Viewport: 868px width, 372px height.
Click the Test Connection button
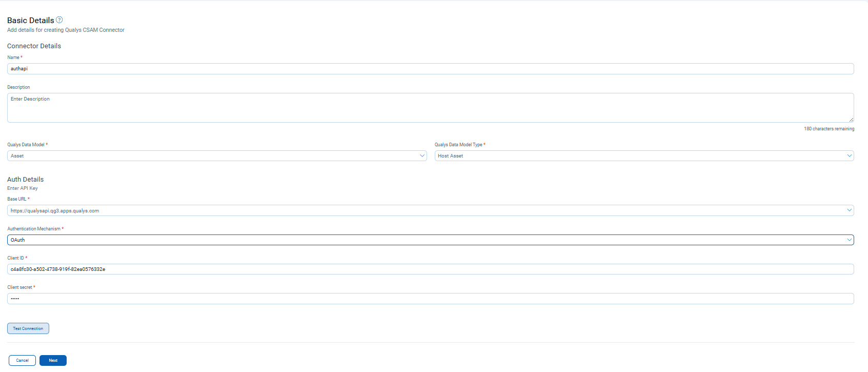[x=28, y=328]
